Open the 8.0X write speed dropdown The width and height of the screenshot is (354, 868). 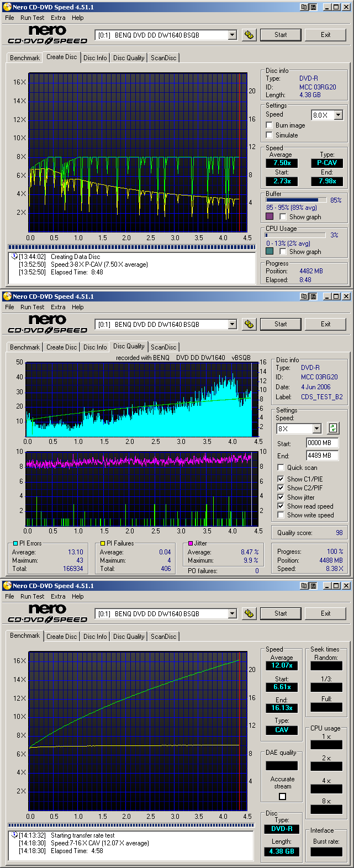pos(338,115)
